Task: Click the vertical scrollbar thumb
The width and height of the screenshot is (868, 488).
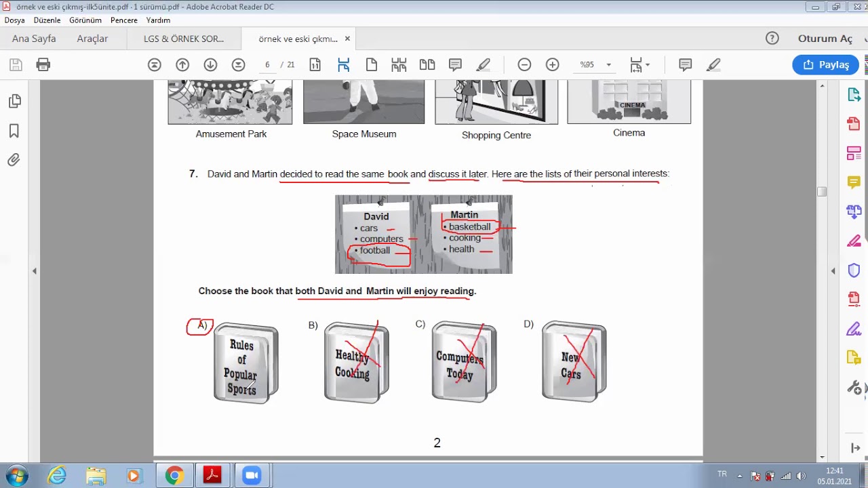Action: 822,192
